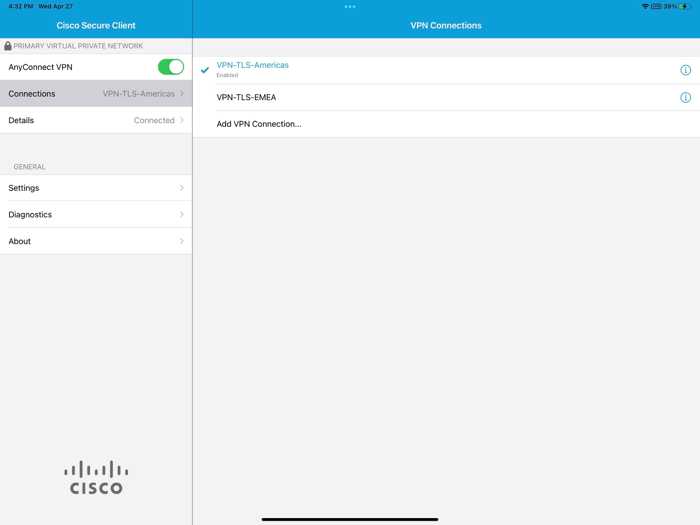Open the About row chevron

[182, 241]
